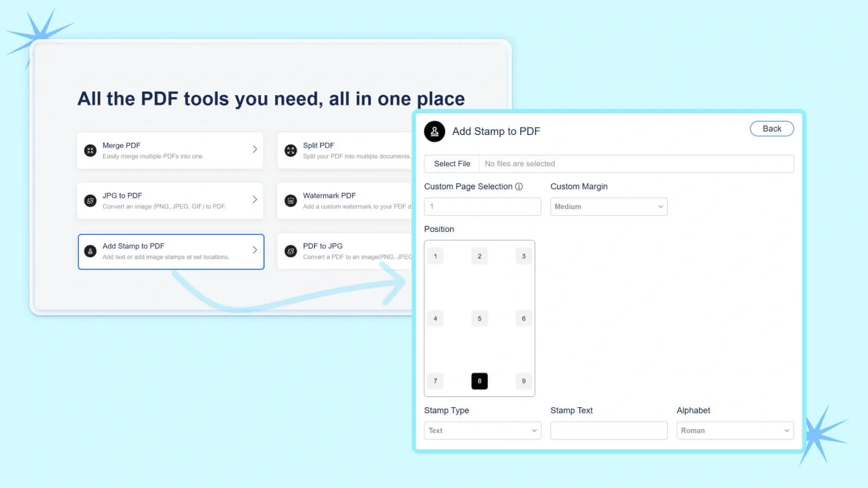Screen dimensions: 868x488
Task: Choose the selected position 8 box
Action: [x=479, y=381]
